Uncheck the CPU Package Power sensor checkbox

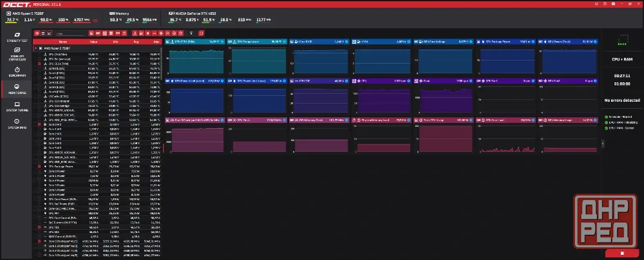click(x=39, y=166)
